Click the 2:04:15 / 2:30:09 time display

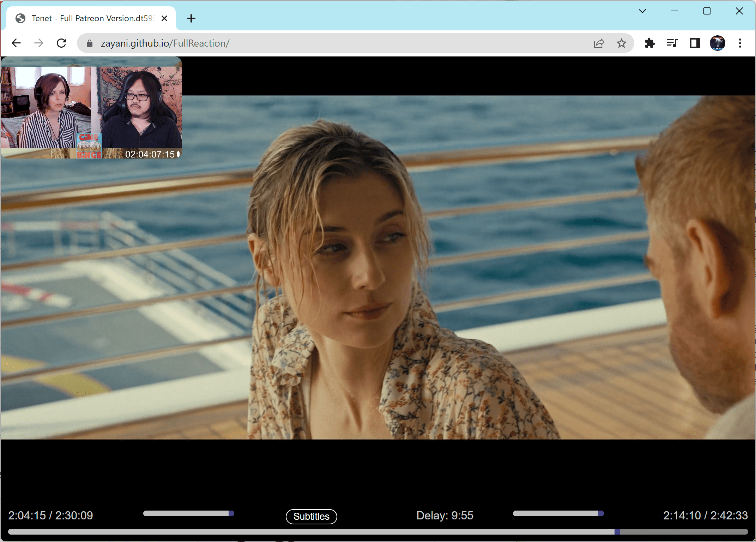click(x=50, y=516)
